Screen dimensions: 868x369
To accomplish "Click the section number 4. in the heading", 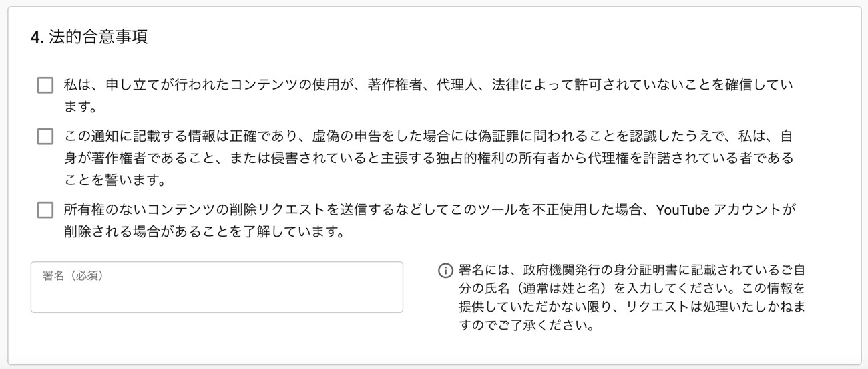I will point(37,37).
